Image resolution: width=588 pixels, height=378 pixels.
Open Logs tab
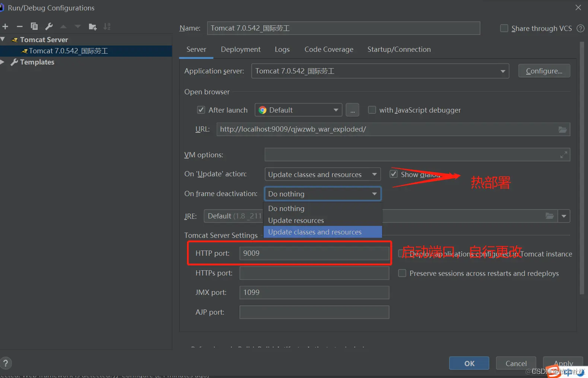coord(282,49)
